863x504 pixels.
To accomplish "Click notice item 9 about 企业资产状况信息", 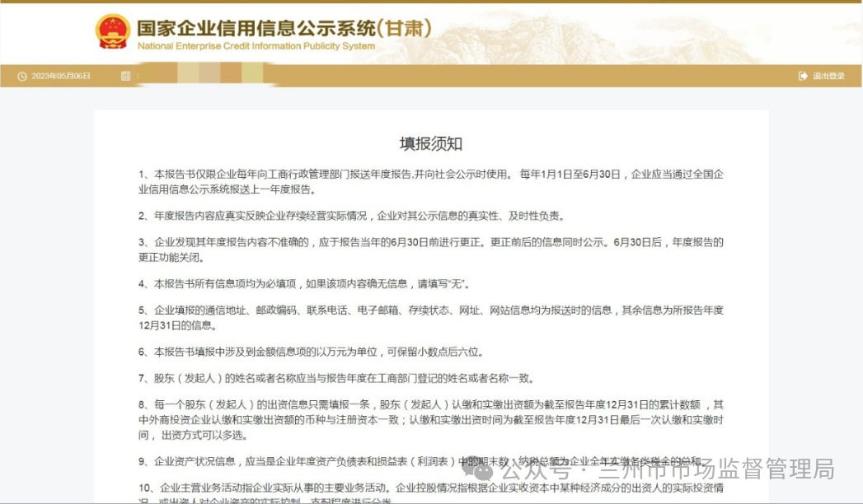I will click(420, 461).
